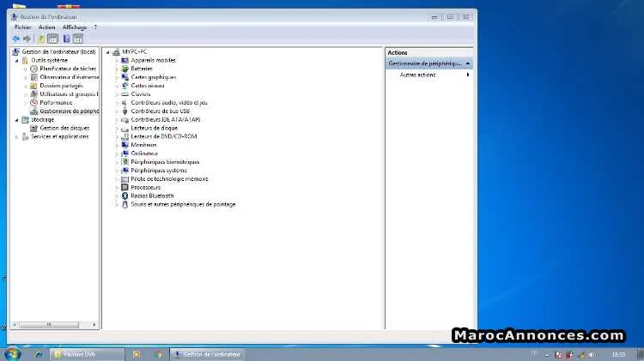Screen dimensions: 644x361
Task: Toggle the console tree pane toolbar icon
Action: click(53, 39)
